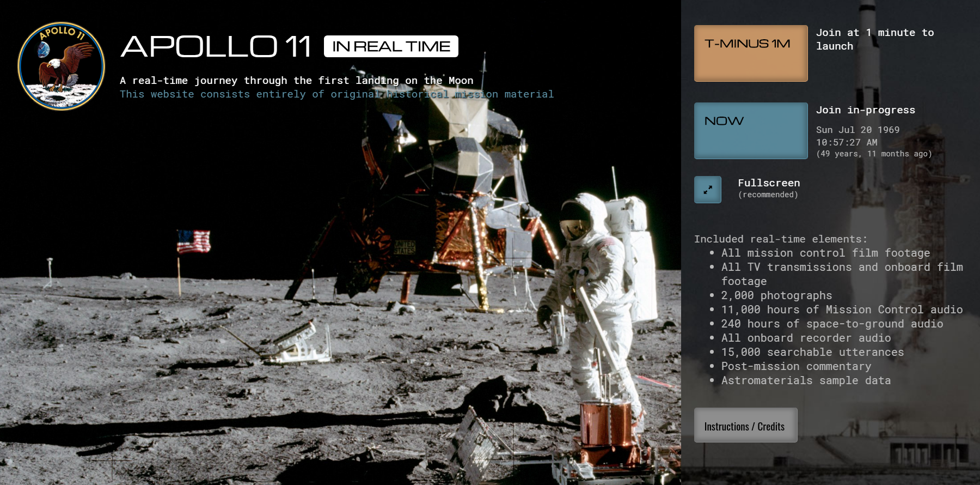Click the Fullscreen text label
The height and width of the screenshot is (485, 980).
pos(768,183)
